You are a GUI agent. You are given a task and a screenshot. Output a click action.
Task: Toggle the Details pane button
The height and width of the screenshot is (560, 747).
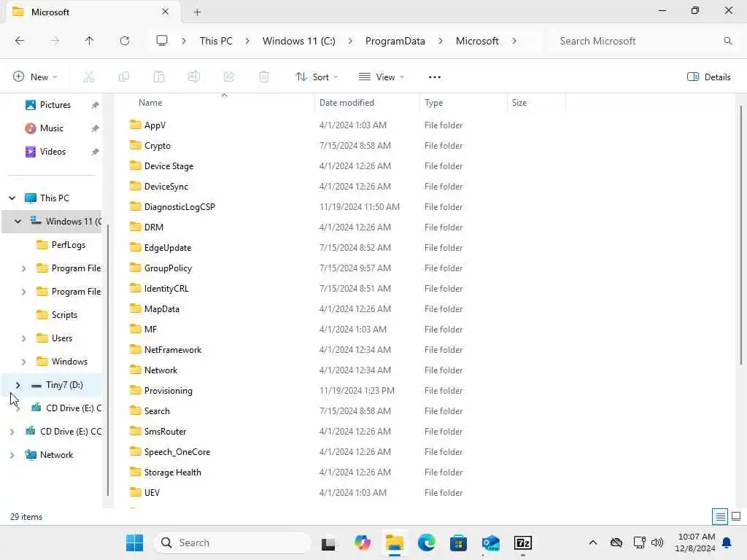coord(709,77)
